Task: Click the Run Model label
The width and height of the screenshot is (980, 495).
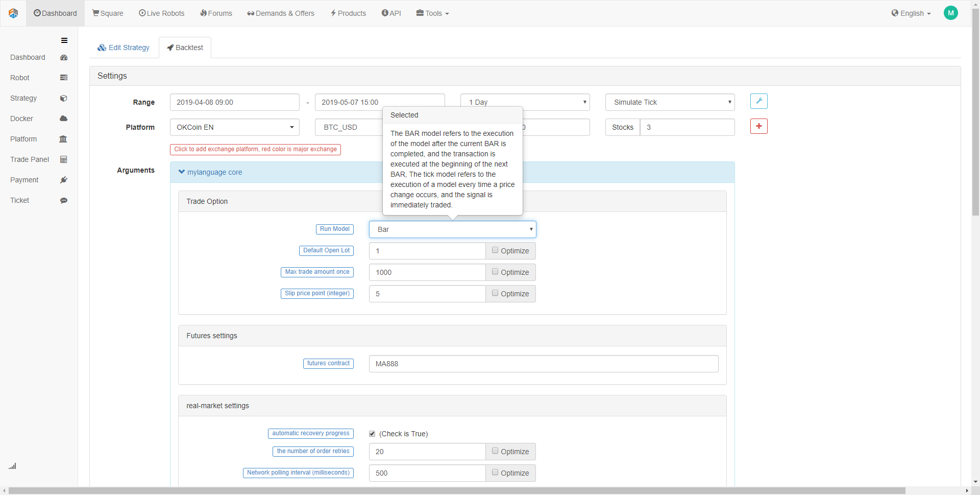Action: pos(335,229)
